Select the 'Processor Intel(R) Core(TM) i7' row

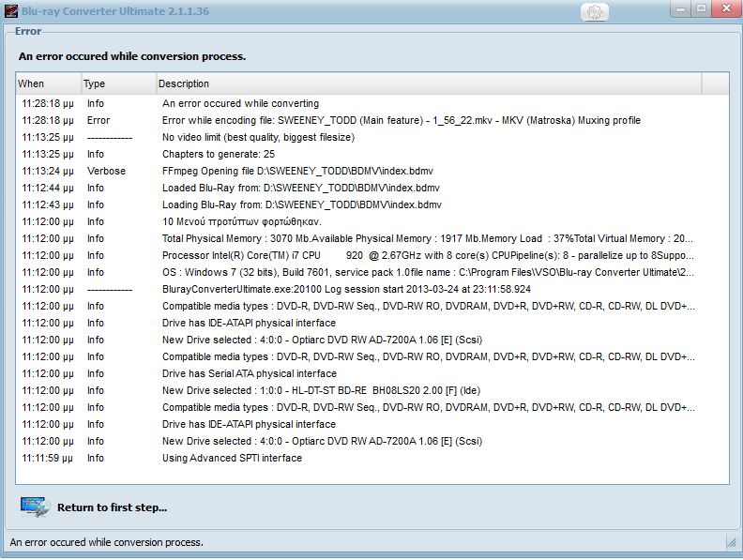coord(372,255)
